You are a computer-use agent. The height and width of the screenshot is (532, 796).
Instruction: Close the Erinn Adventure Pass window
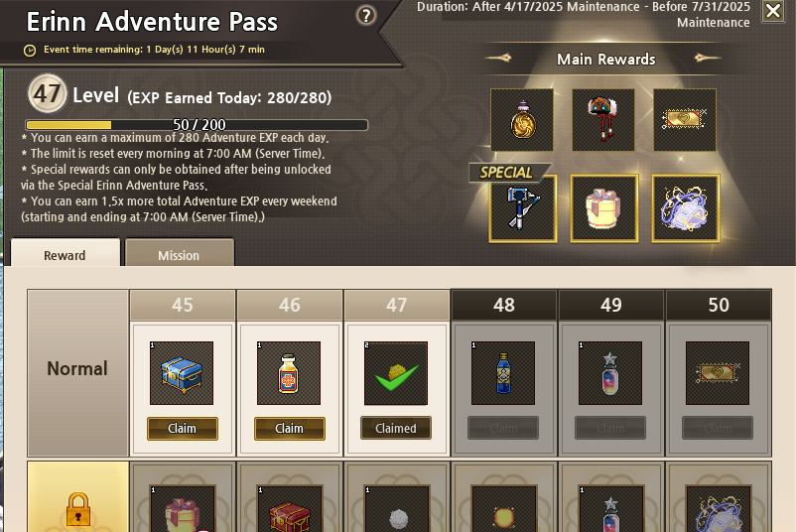[773, 11]
